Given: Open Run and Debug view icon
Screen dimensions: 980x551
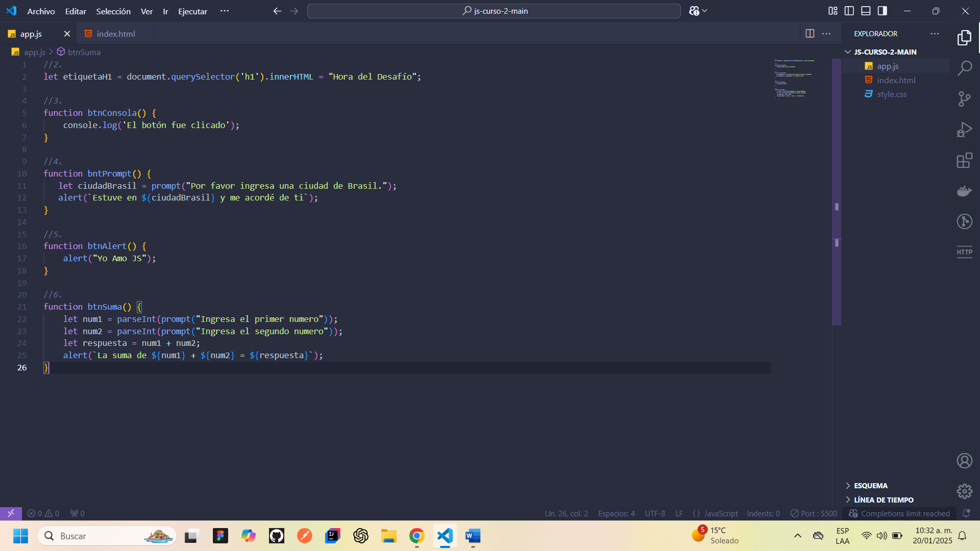Looking at the screenshot, I should [964, 130].
